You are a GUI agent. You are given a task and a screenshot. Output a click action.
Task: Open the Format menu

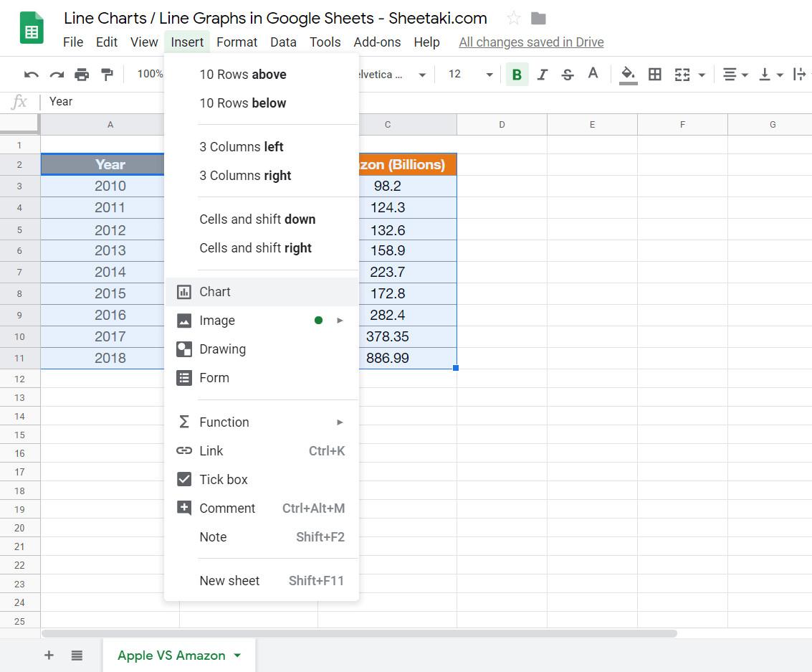pyautogui.click(x=237, y=42)
